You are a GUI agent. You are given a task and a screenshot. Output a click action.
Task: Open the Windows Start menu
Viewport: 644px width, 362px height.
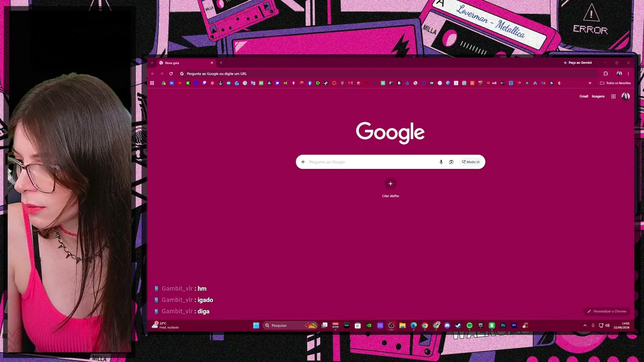click(x=256, y=325)
